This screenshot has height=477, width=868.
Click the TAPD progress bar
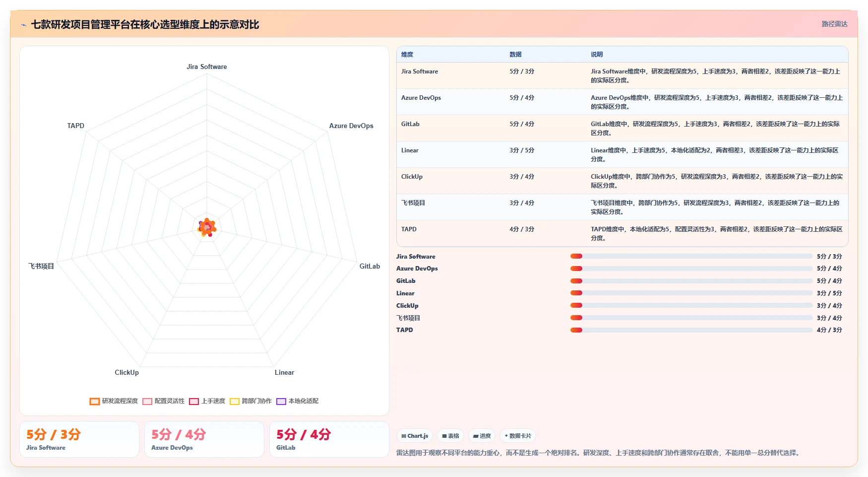[x=691, y=330]
